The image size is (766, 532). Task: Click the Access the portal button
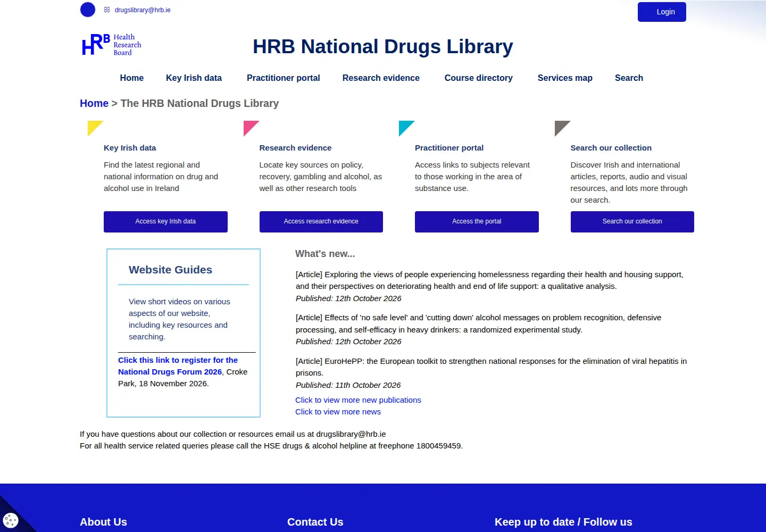pos(477,221)
